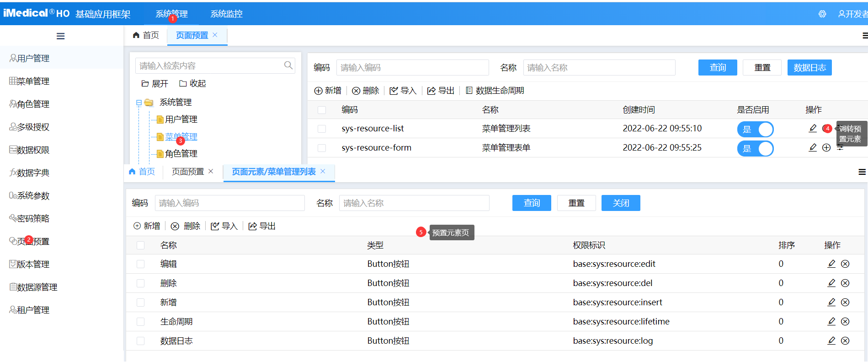Viewport: 868px width, 362px height.
Task: Open 数据生命周期 from toolbar
Action: pyautogui.click(x=495, y=91)
